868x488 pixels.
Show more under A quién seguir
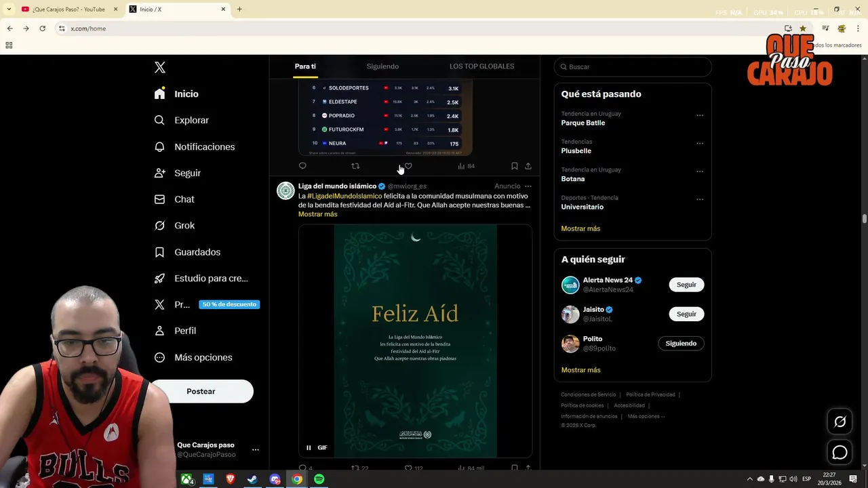pos(580,370)
